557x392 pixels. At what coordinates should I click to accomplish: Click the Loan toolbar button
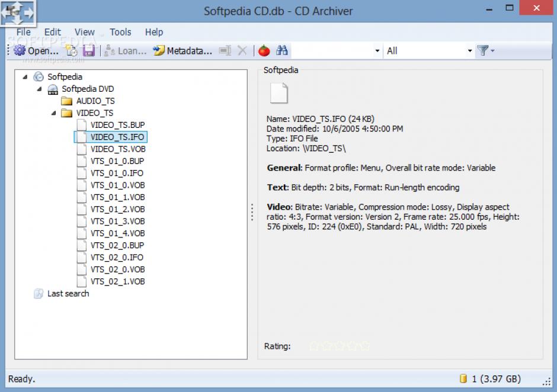(x=125, y=51)
